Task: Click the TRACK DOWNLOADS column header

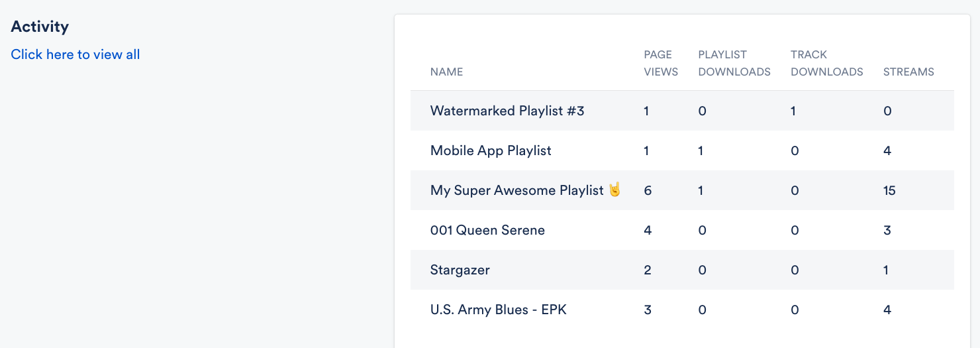Action: point(827,63)
